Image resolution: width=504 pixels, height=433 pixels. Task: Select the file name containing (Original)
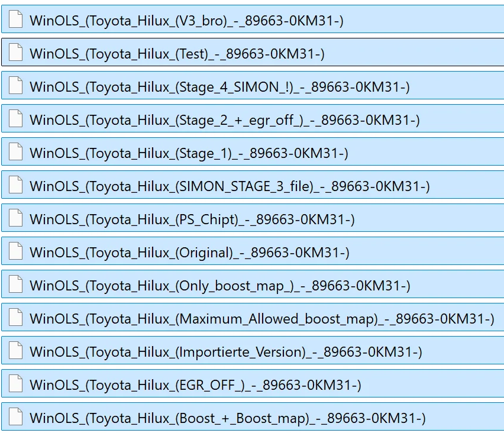(x=190, y=253)
